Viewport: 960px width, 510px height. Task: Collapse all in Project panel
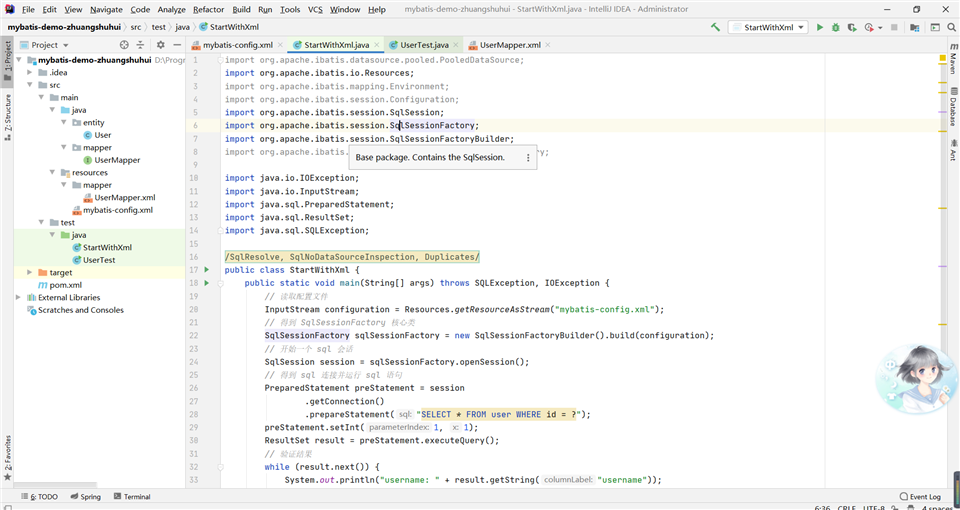(140, 45)
